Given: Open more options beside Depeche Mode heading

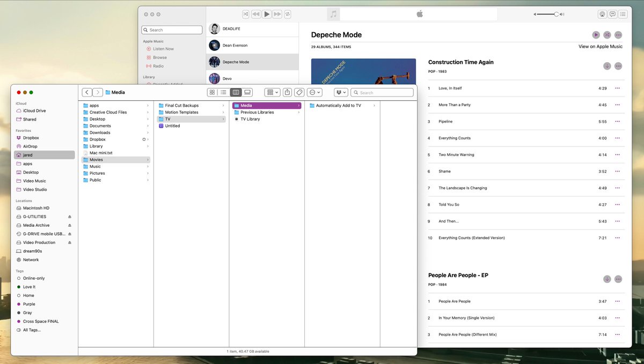Looking at the screenshot, I should pos(618,35).
